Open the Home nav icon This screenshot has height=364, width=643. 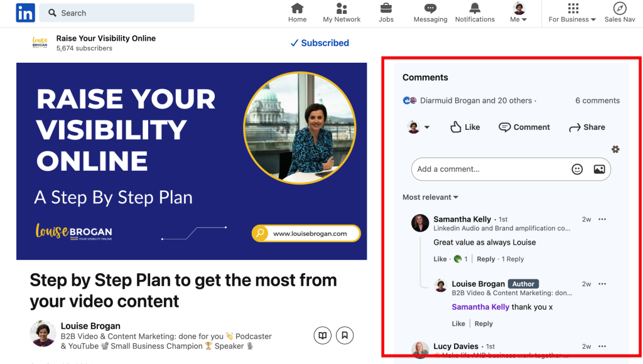(297, 9)
